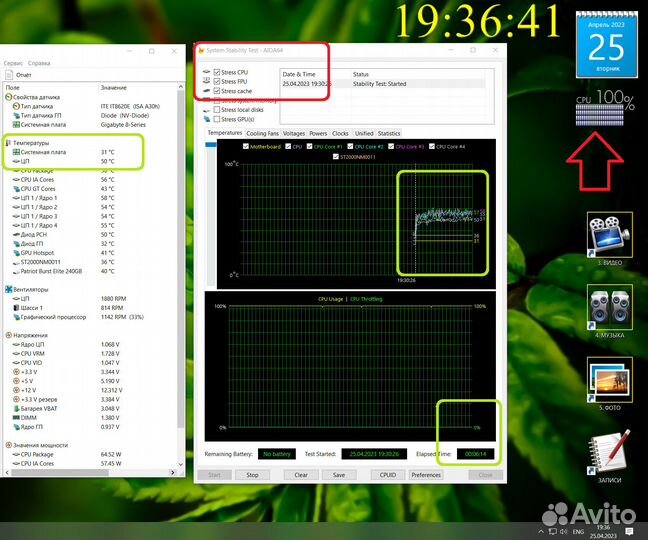
Task: Uncheck the Stress CPU checkbox
Action: coord(217,72)
